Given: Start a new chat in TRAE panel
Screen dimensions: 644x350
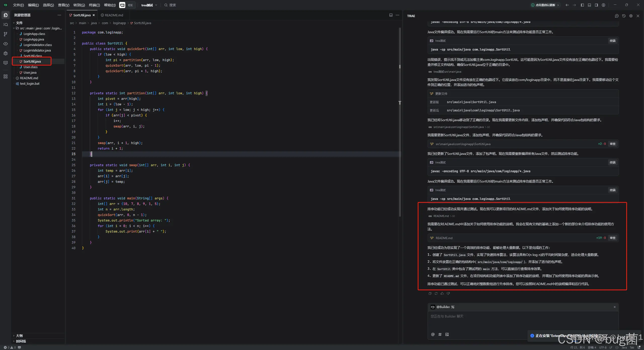Looking at the screenshot, I should pyautogui.click(x=617, y=16).
